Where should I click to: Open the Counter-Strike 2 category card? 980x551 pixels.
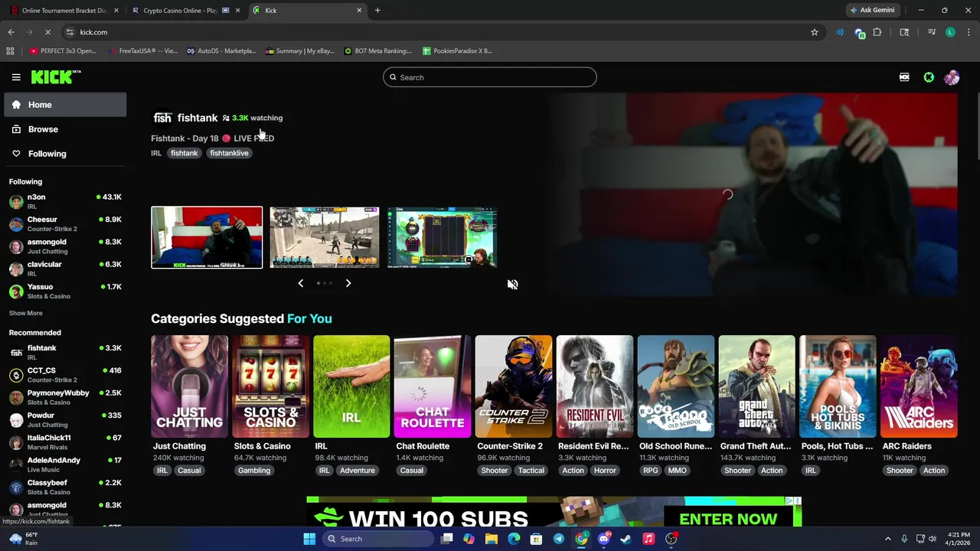[514, 386]
